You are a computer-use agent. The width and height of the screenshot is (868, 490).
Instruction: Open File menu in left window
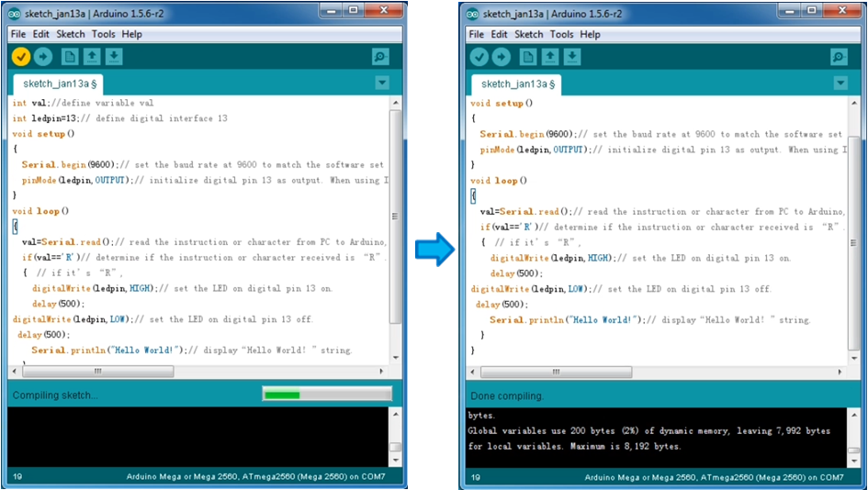[18, 34]
